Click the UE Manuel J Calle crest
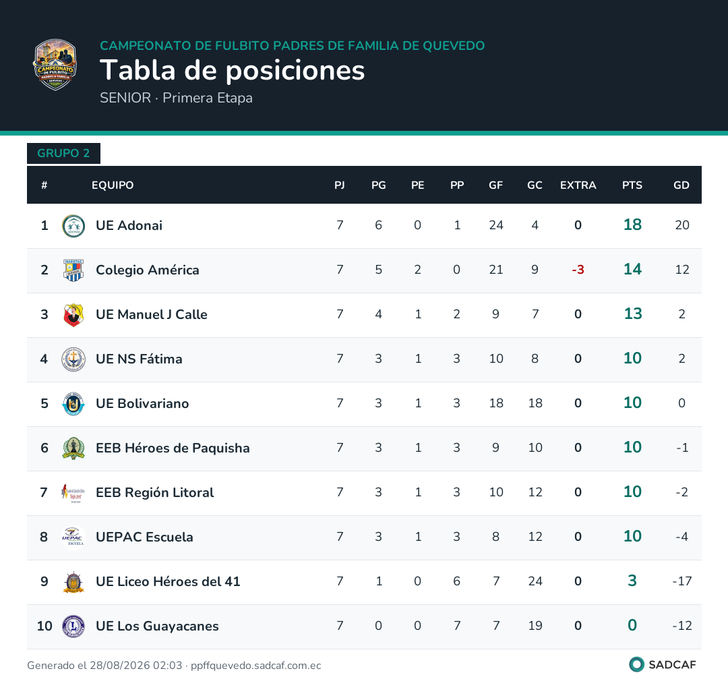 point(73,315)
